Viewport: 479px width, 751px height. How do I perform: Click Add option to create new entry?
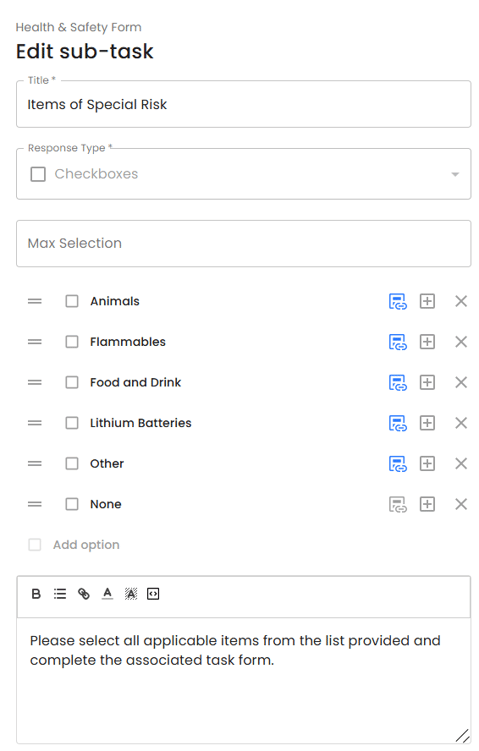coord(86,545)
